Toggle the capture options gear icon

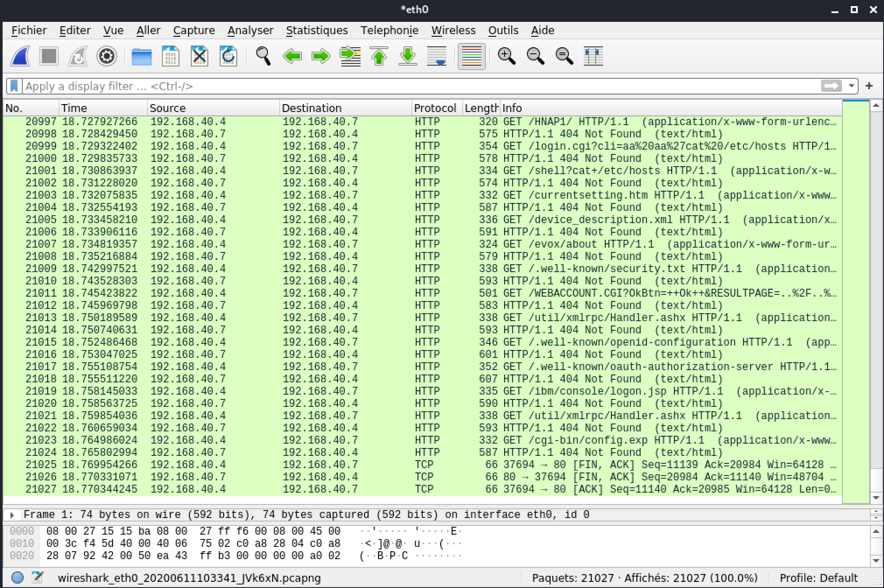pos(106,57)
